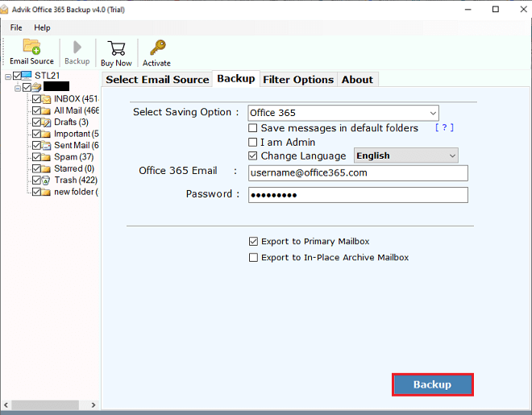Uncheck the account mailbox checkbox
Viewport: 532px width, 415px height.
[x=27, y=88]
